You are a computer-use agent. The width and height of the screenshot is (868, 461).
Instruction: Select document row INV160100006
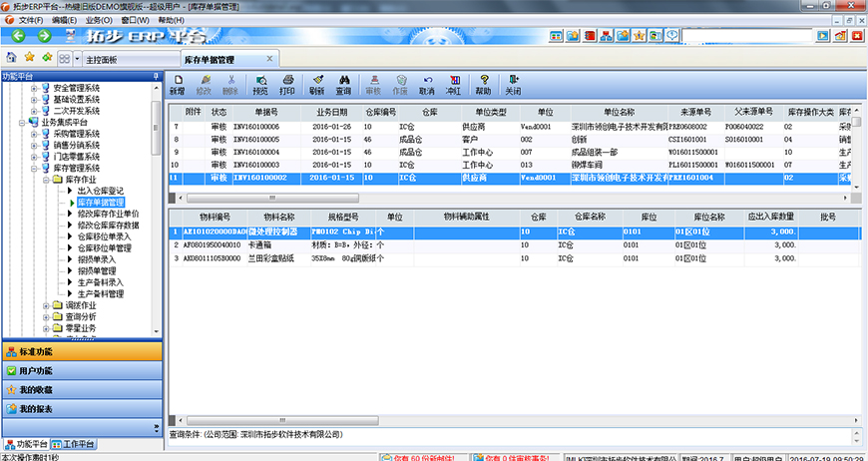pos(256,128)
